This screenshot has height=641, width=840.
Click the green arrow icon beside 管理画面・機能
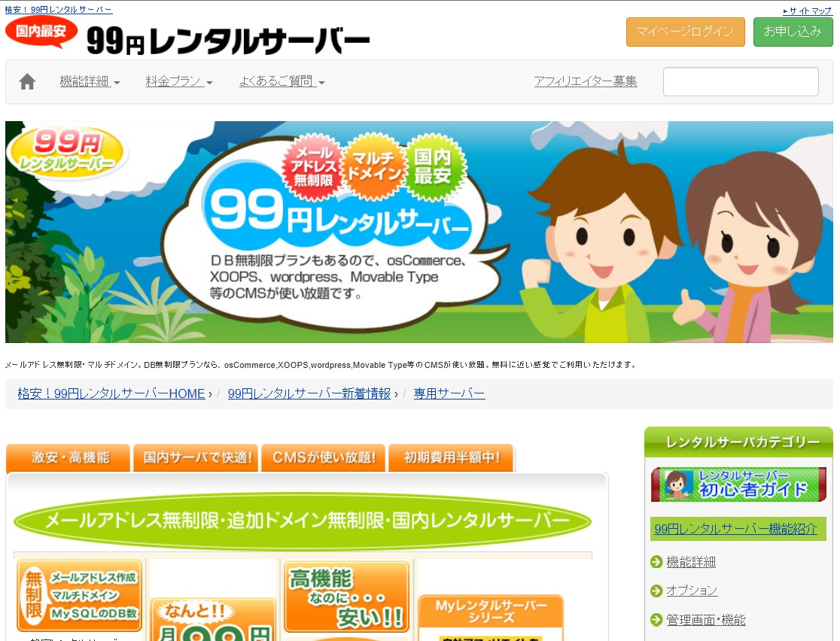click(656, 620)
